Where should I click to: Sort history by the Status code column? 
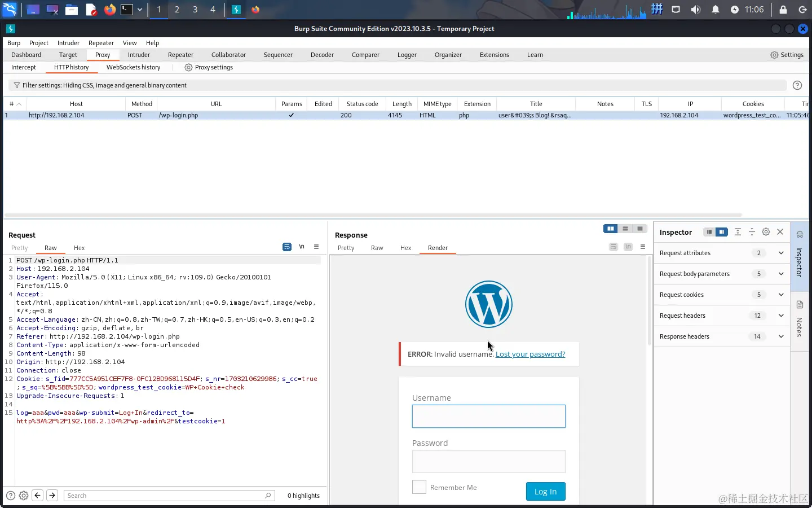point(362,104)
